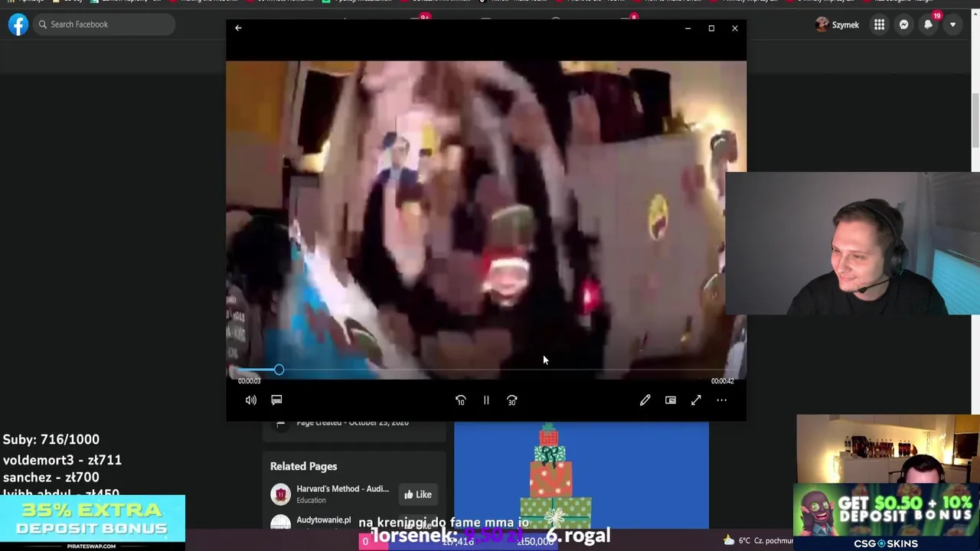Click Harvard's Method page avatar
This screenshot has height=551, width=980.
[x=280, y=494]
